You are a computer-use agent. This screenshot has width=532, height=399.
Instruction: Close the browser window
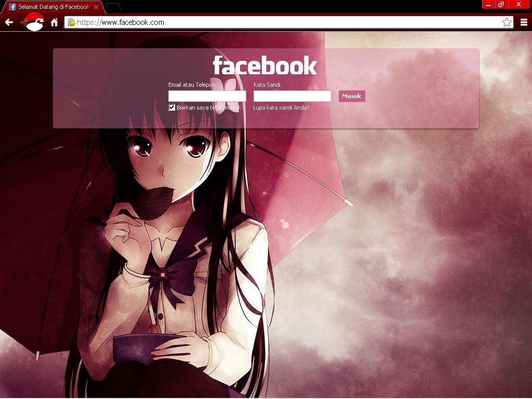coord(519,4)
